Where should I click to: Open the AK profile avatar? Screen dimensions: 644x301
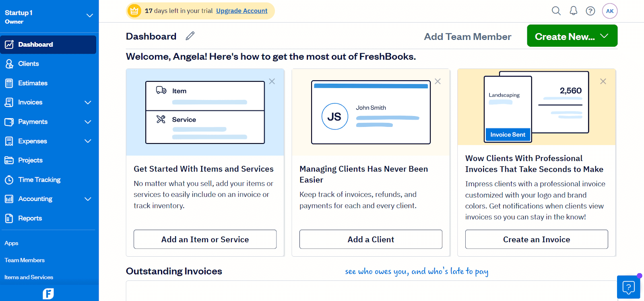pyautogui.click(x=610, y=11)
